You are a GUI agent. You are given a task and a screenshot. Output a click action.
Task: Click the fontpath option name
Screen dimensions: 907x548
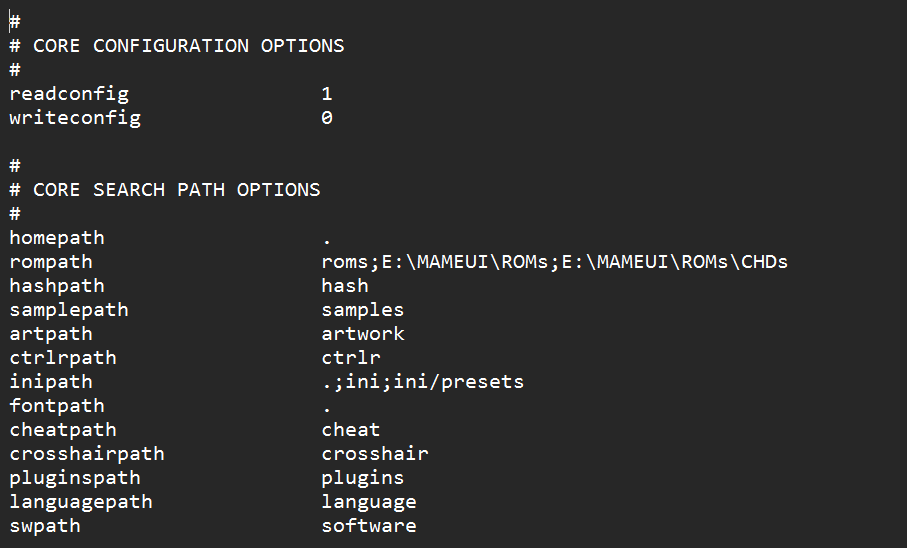tap(57, 406)
